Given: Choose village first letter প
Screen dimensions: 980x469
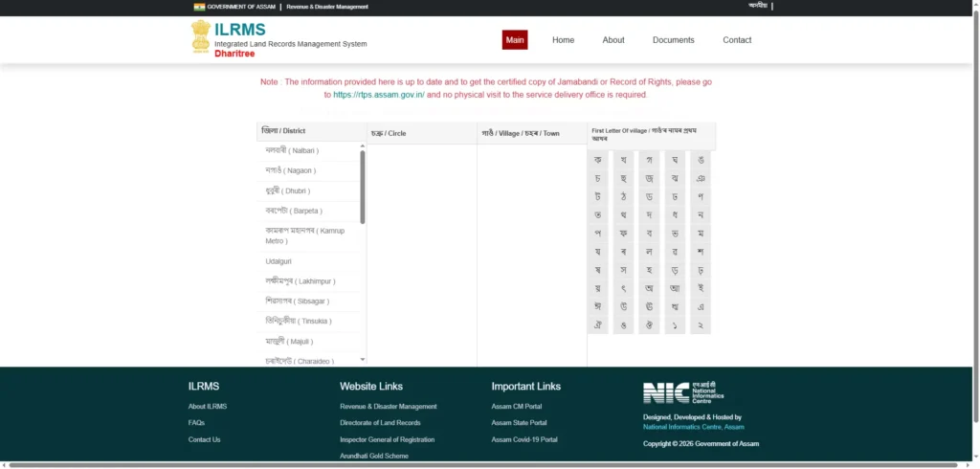Looking at the screenshot, I should click(x=598, y=234).
